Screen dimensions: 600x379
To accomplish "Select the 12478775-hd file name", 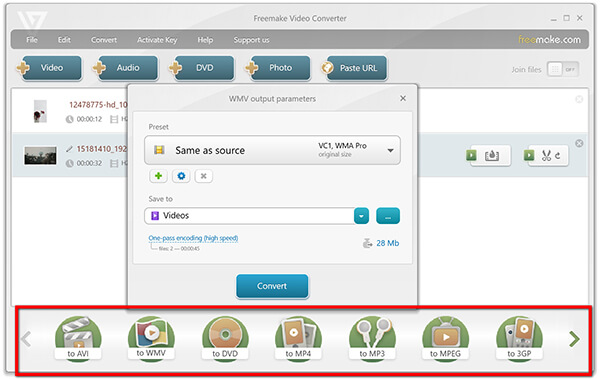I will pyautogui.click(x=98, y=105).
